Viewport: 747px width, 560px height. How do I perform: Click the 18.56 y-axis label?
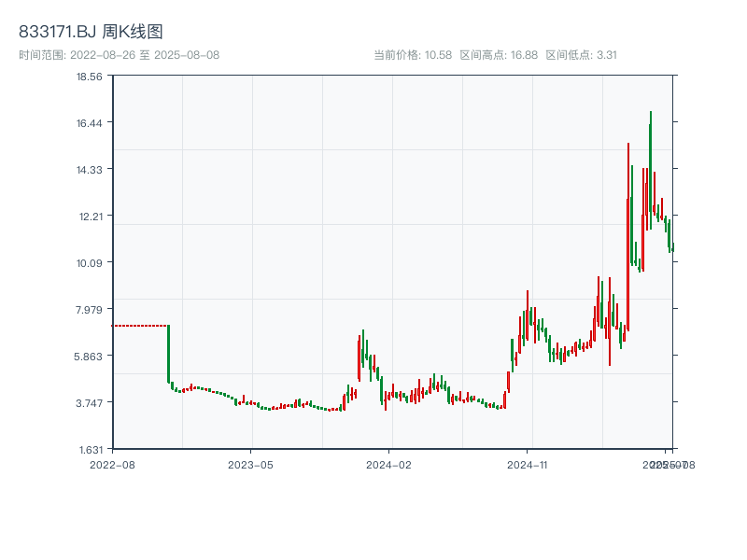(91, 78)
